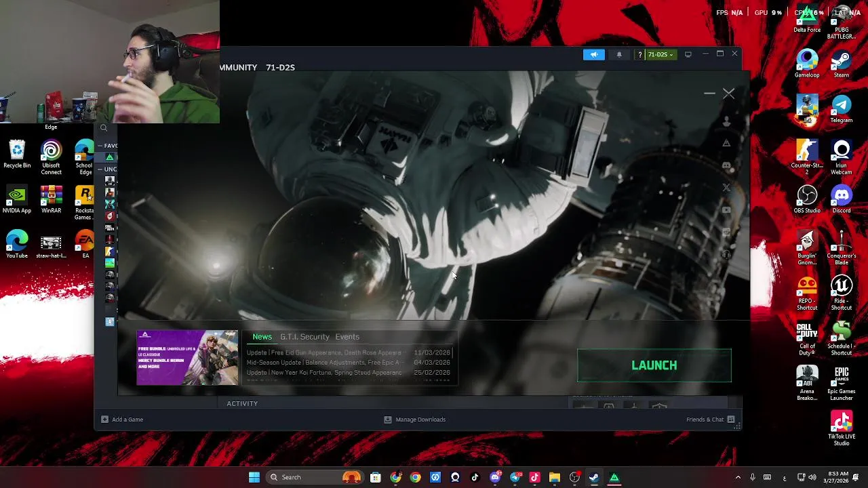Open the account profile icon in launcher
The height and width of the screenshot is (488, 868).
[x=726, y=121]
